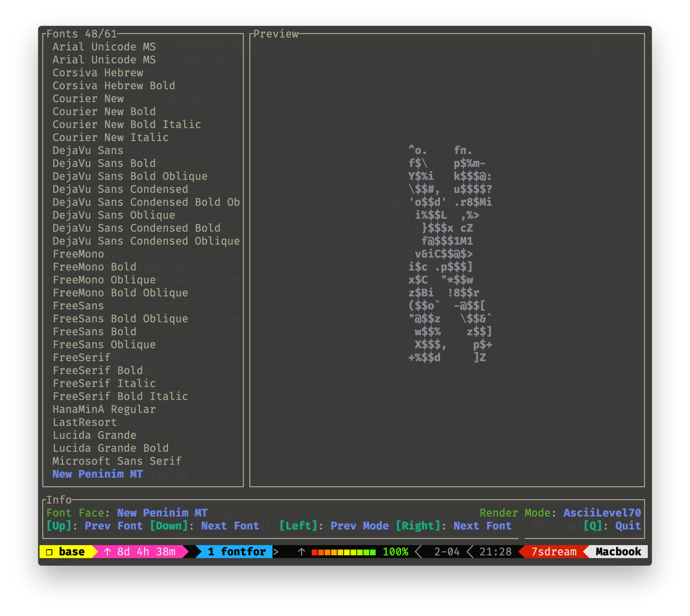Click the '[Left]: Prev Mode' hint

334,526
